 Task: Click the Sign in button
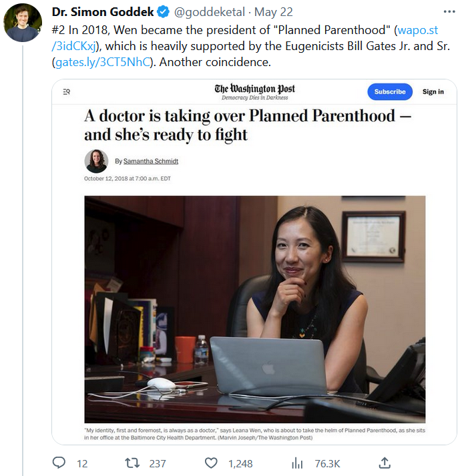coord(433,91)
